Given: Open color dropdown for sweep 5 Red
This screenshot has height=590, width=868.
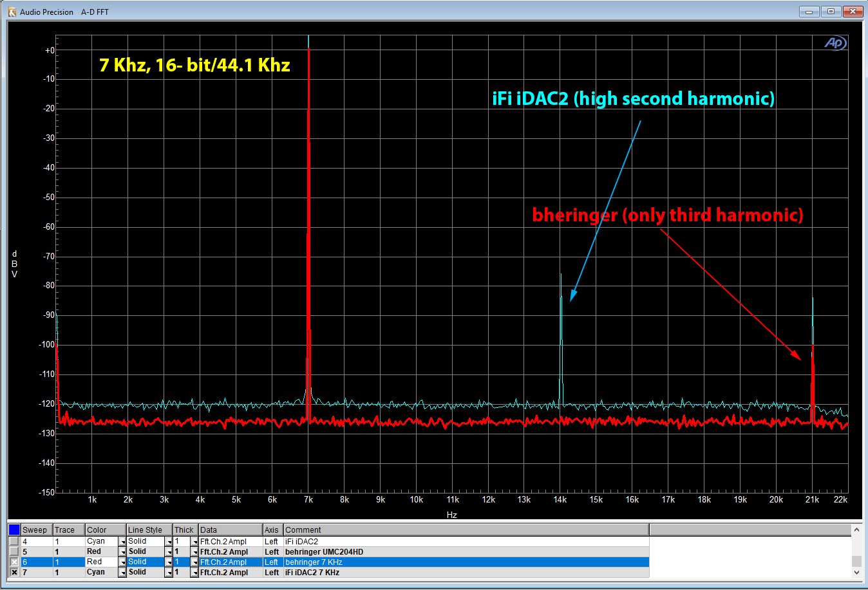Looking at the screenshot, I should point(122,552).
